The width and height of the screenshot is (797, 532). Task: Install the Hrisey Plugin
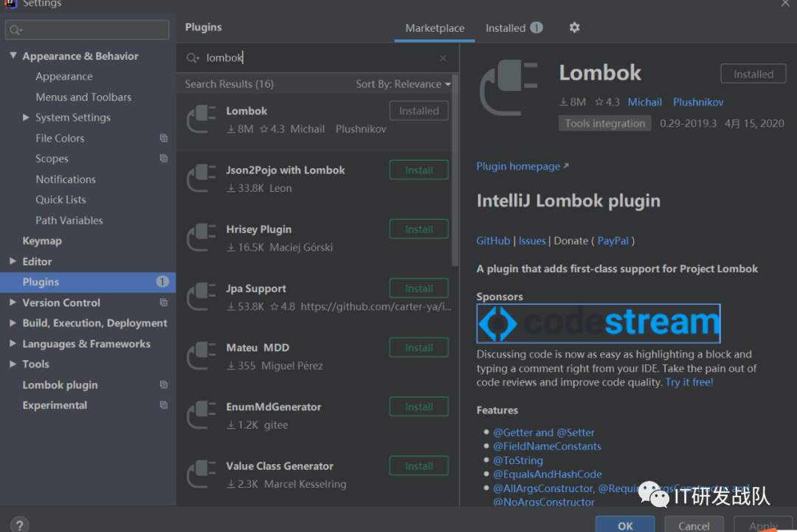pos(419,229)
